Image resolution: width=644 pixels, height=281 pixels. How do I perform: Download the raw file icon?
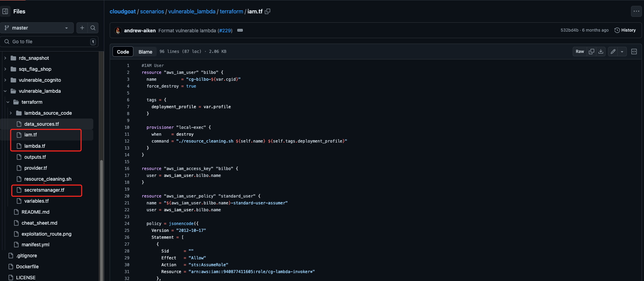coord(601,52)
